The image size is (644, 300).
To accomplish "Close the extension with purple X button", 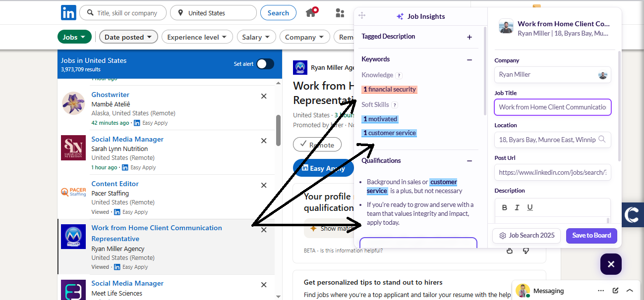I will (611, 264).
